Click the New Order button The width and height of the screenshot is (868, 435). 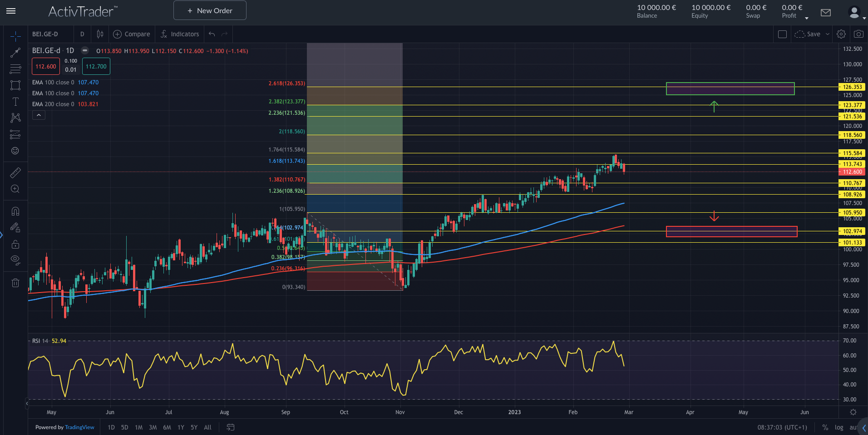pyautogui.click(x=210, y=10)
